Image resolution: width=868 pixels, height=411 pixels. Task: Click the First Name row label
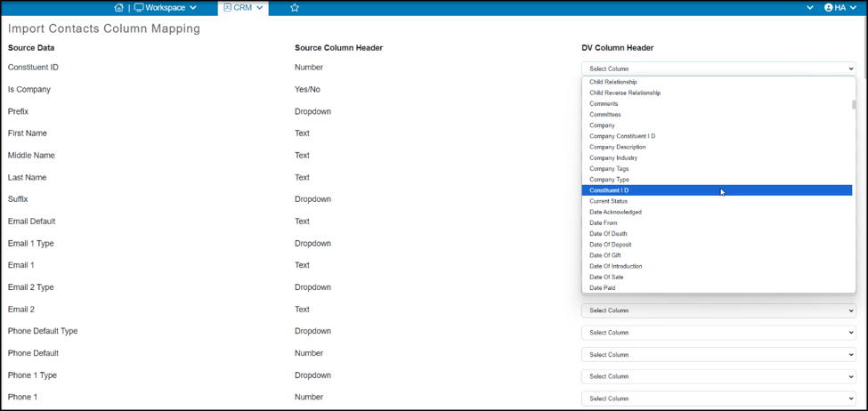[x=27, y=133]
